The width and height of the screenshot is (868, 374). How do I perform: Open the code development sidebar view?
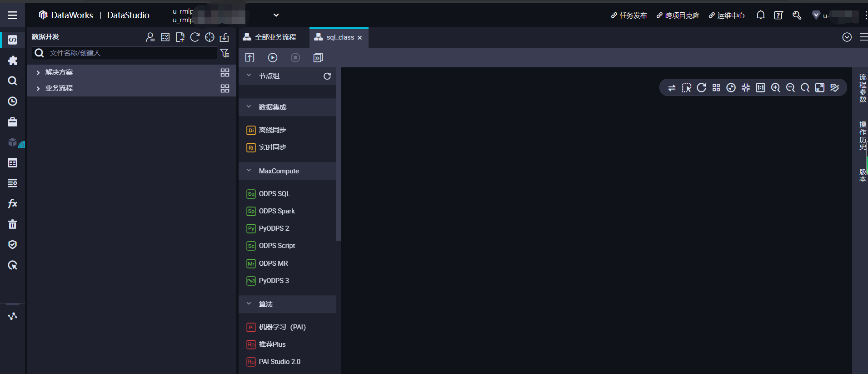pyautogui.click(x=13, y=40)
